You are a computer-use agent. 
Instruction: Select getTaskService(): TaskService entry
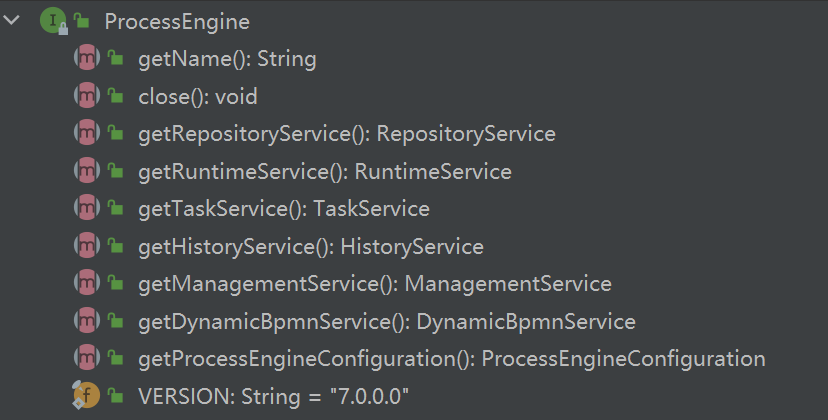pyautogui.click(x=284, y=209)
